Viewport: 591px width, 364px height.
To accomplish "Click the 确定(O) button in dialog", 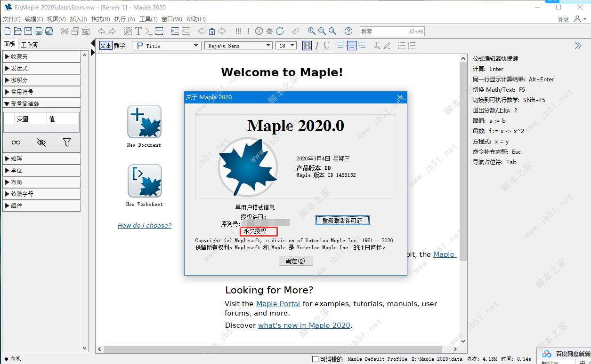I will pyautogui.click(x=295, y=261).
